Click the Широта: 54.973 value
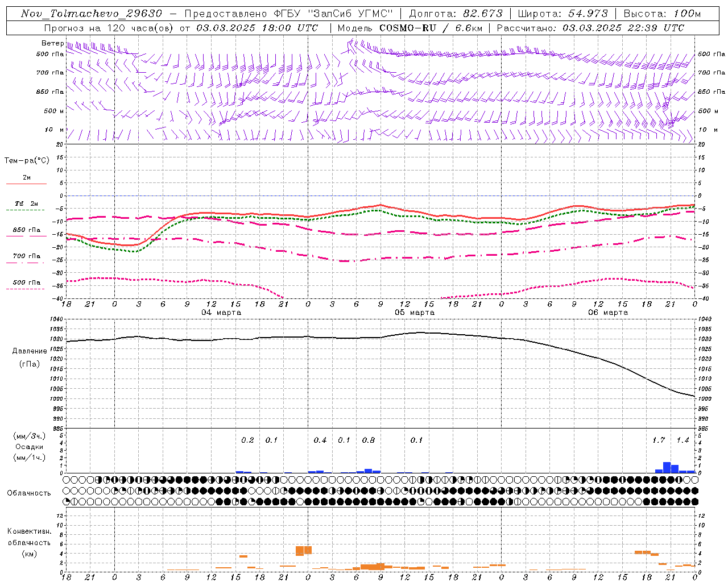728x582 pixels. [x=563, y=14]
